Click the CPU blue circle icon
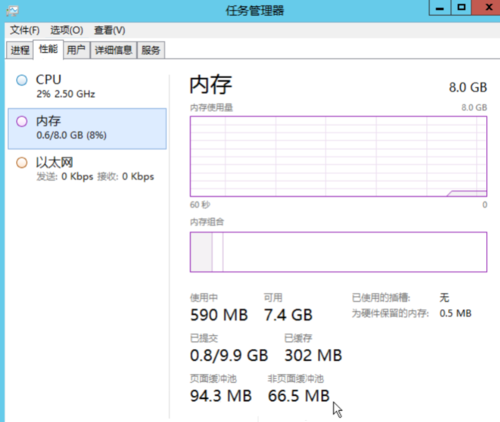Image resolution: width=500 pixels, height=422 pixels. coord(22,80)
